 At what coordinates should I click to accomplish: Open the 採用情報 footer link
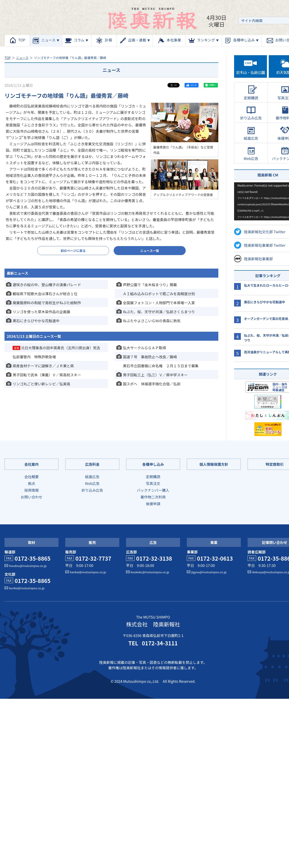(31, 490)
